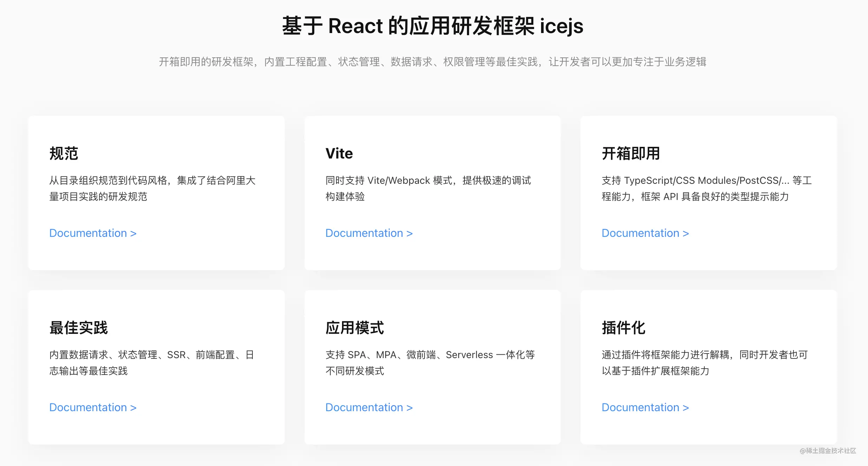The height and width of the screenshot is (466, 868).
Task: Click the TypeScript/CSS Modules description text
Action: point(706,181)
